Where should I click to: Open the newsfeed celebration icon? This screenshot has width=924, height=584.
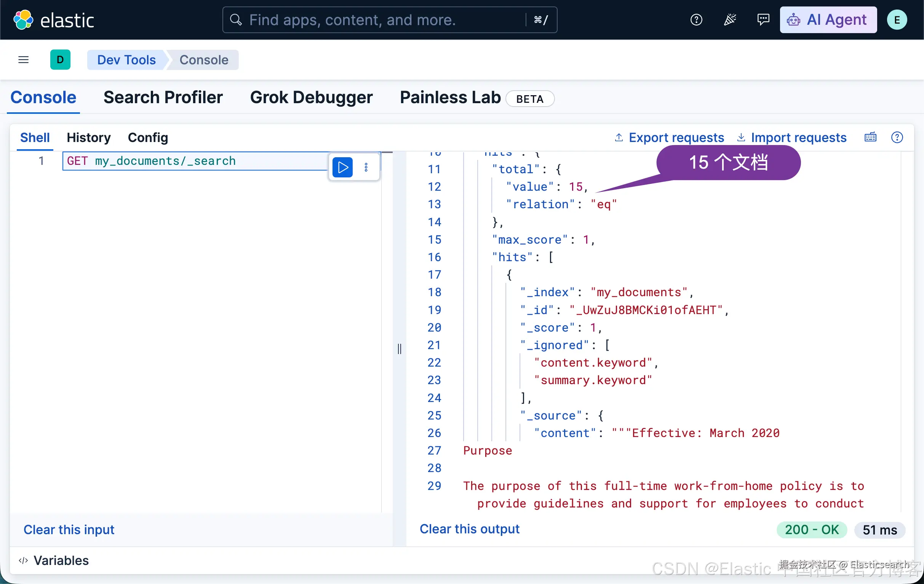click(730, 19)
